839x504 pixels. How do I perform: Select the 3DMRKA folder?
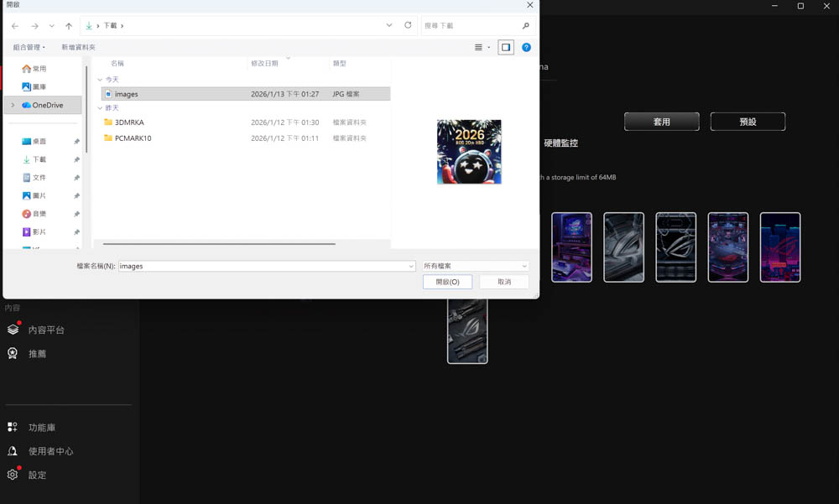point(129,122)
